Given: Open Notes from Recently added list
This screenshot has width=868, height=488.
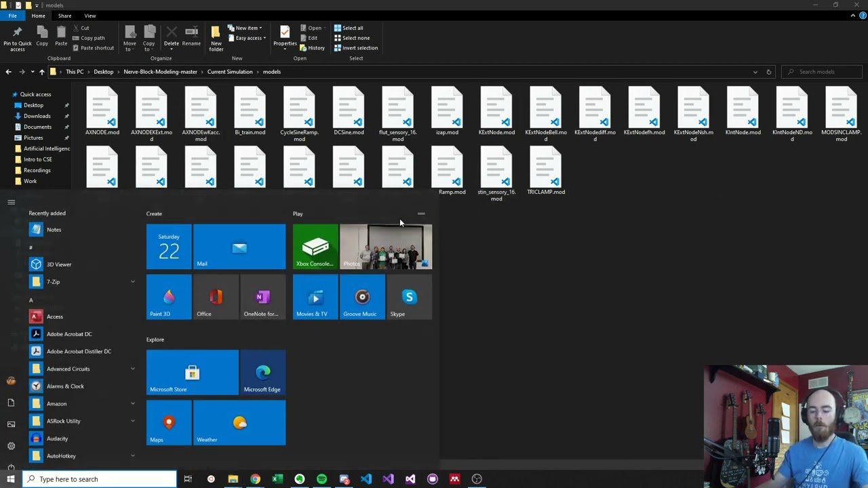Looking at the screenshot, I should pos(82,230).
